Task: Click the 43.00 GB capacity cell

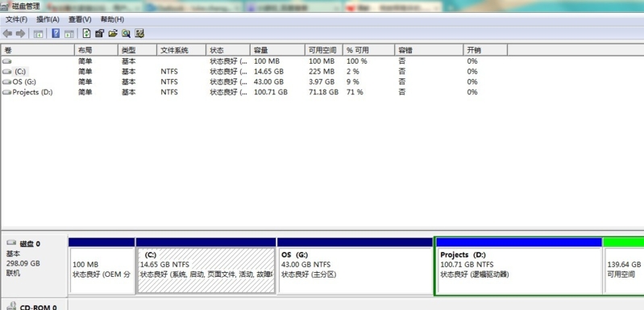Action: [x=268, y=82]
